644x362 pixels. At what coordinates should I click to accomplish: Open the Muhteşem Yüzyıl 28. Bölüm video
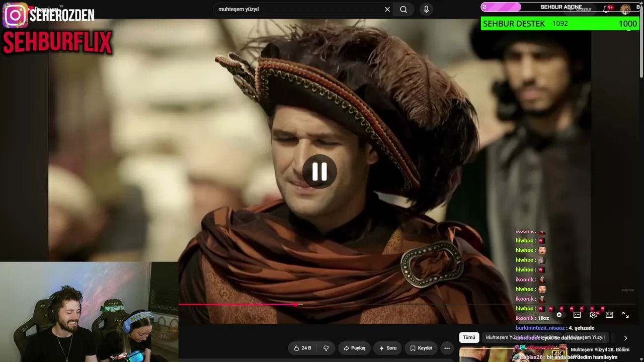(x=600, y=349)
